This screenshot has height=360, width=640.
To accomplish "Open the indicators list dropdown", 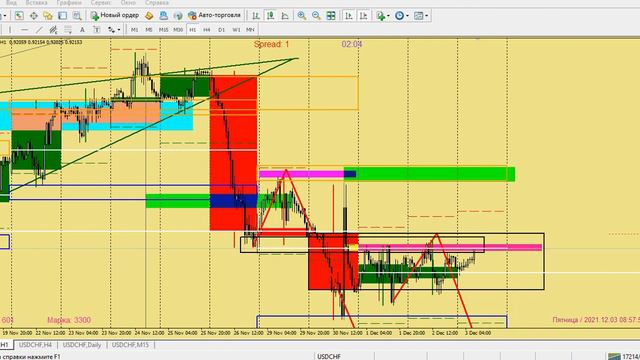I will coord(383,16).
